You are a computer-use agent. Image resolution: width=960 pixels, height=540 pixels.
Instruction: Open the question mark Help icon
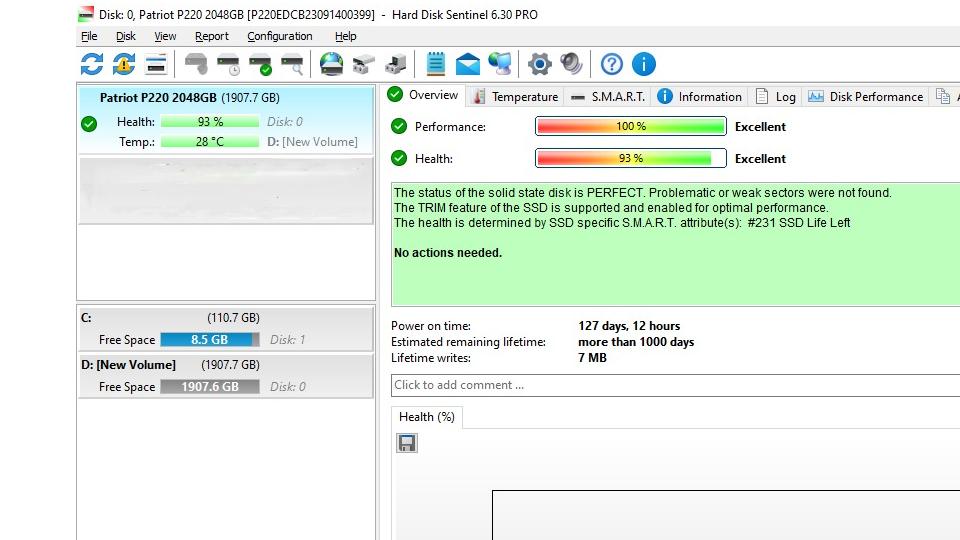pos(612,64)
